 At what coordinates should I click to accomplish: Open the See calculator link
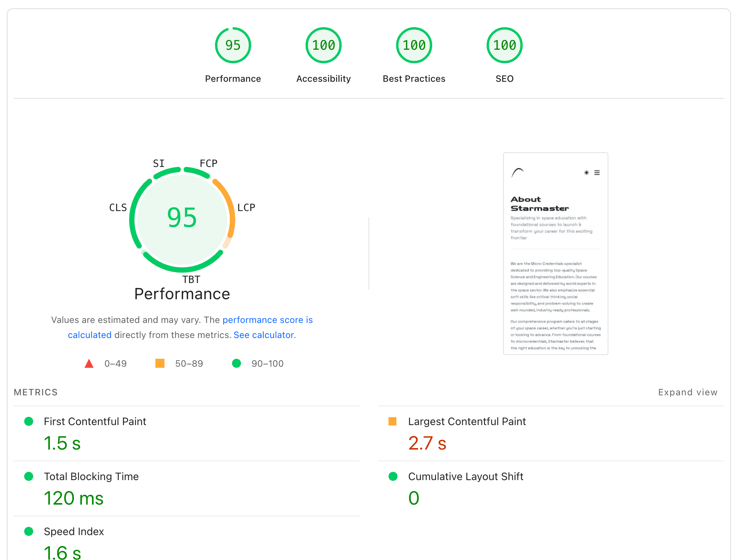click(x=264, y=335)
